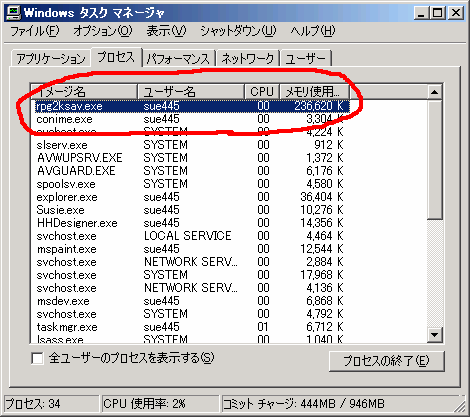Image resolution: width=470 pixels, height=417 pixels.
Task: Sort by CPU column header
Action: coord(262,91)
